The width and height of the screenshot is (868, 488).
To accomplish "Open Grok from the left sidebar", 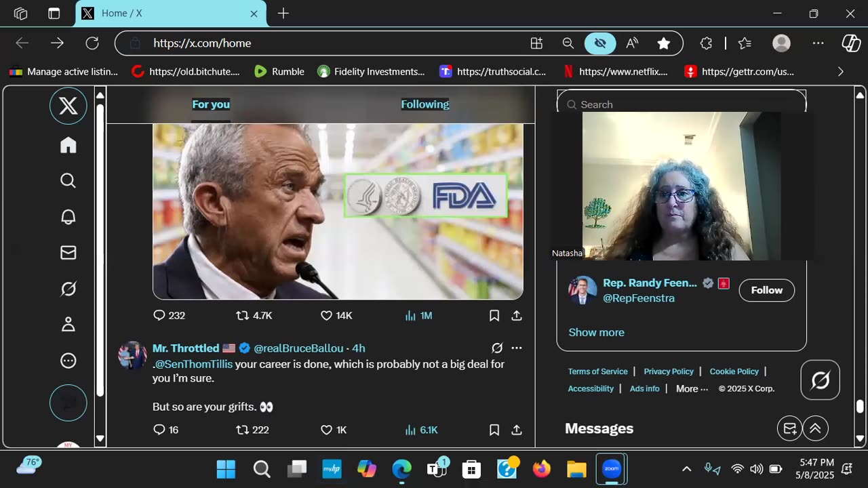I will (x=68, y=289).
